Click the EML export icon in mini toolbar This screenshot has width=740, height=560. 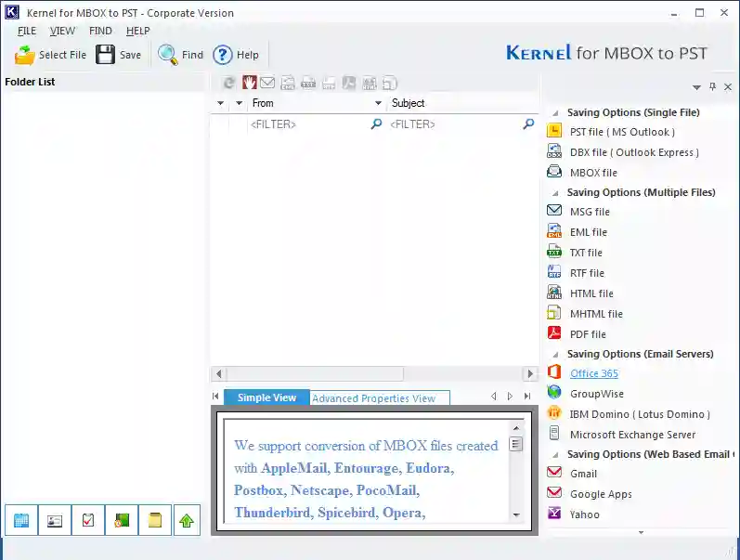288,83
